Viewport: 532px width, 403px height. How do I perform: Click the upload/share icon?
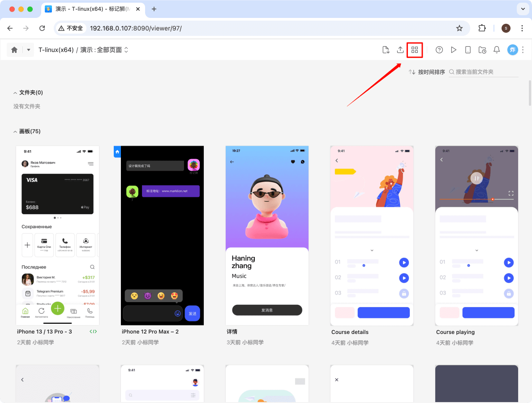[400, 50]
